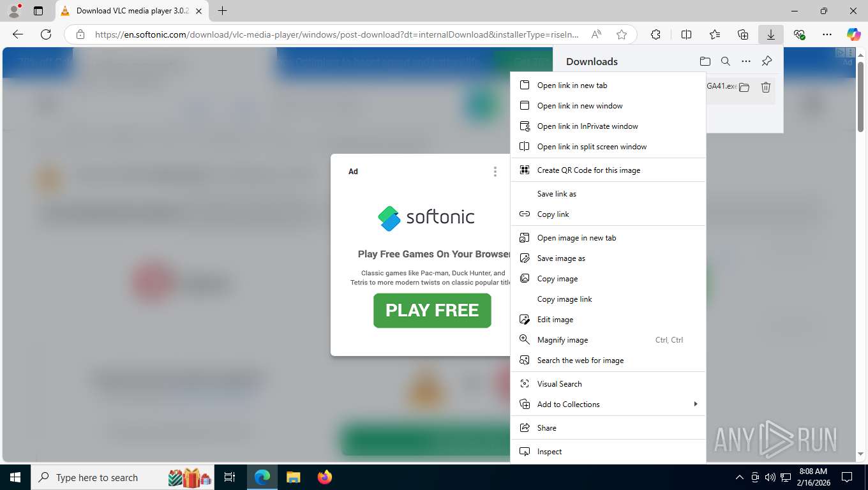Viewport: 868px width, 490px height.
Task: Open ad options three-dot icon
Action: point(495,171)
